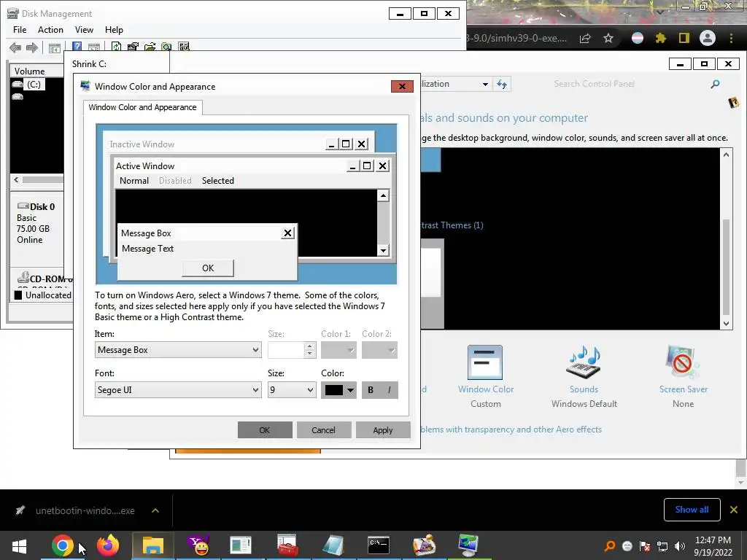This screenshot has width=747, height=560.
Task: Open Action menu in Disk Management
Action: (50, 29)
